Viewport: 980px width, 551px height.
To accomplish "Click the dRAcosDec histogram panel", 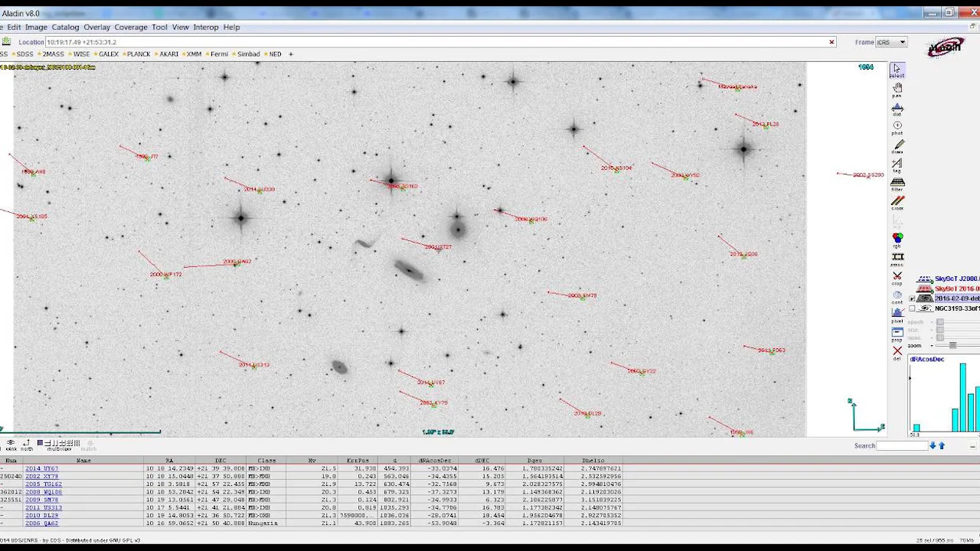I will click(944, 395).
